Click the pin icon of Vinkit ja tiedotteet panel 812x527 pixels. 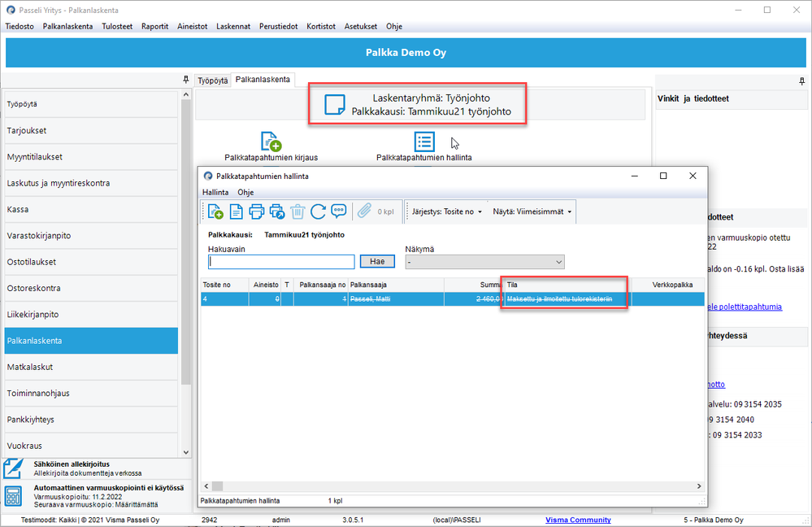[x=801, y=81]
